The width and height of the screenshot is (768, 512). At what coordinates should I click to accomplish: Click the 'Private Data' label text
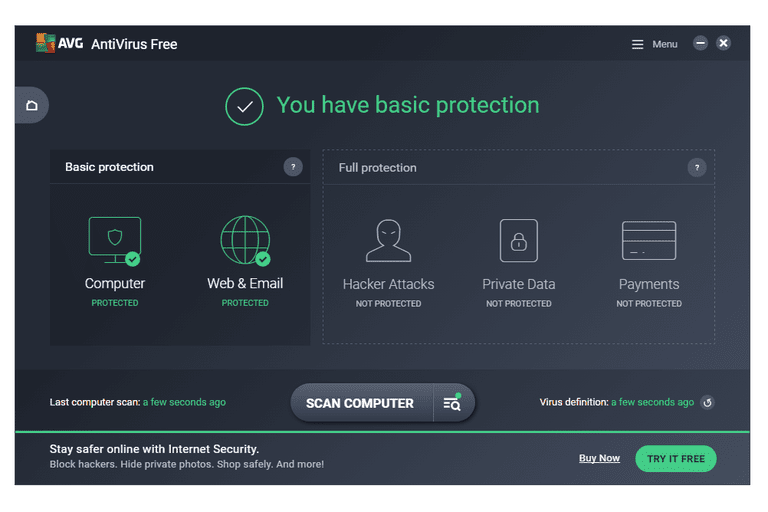tap(519, 284)
